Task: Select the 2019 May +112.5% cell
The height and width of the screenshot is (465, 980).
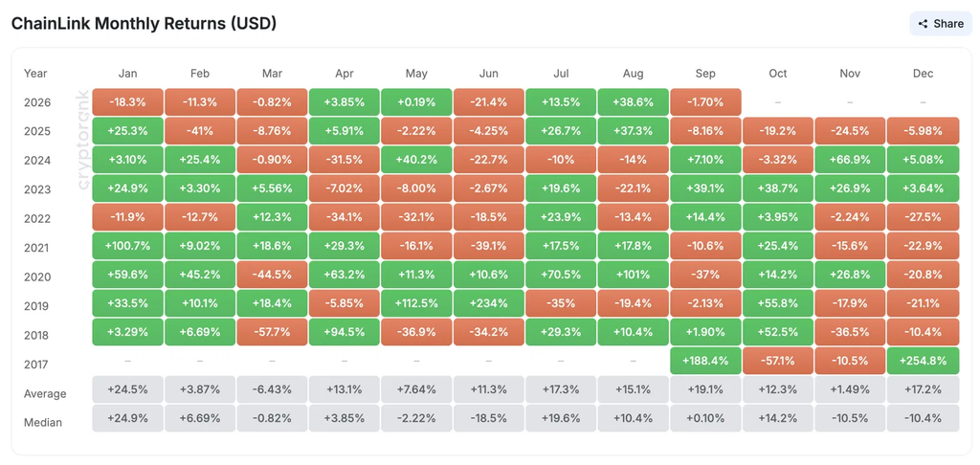Action: (417, 303)
